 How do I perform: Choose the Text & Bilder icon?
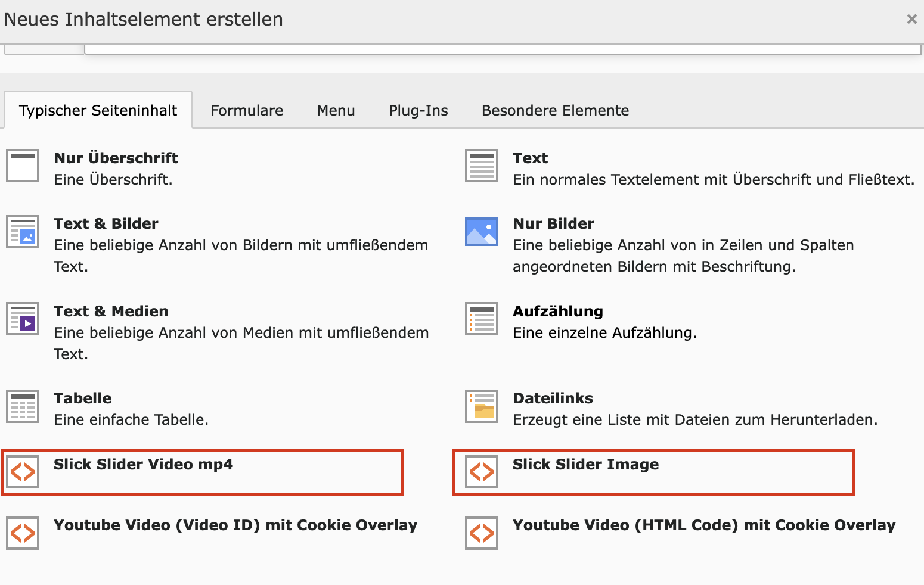click(23, 232)
